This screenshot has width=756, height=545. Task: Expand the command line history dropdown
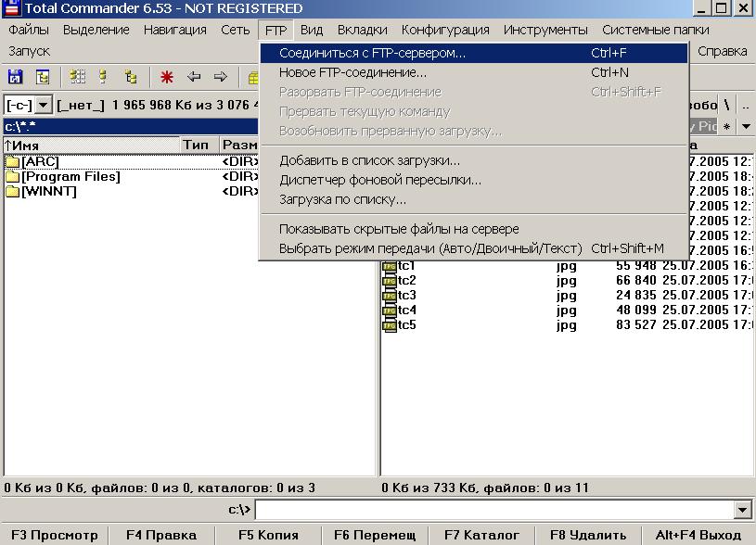(x=742, y=510)
